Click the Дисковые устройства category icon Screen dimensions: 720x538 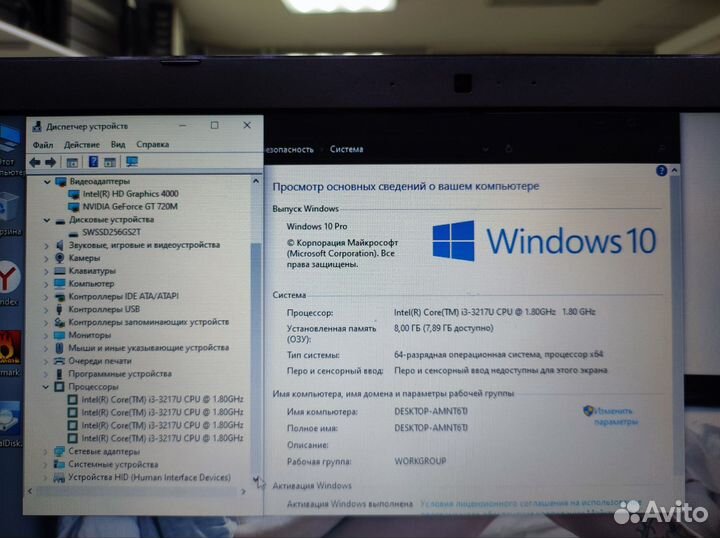pyautogui.click(x=60, y=220)
